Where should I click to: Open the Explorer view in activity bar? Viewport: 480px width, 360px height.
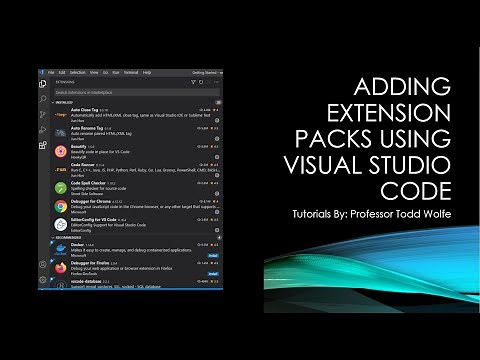point(43,84)
